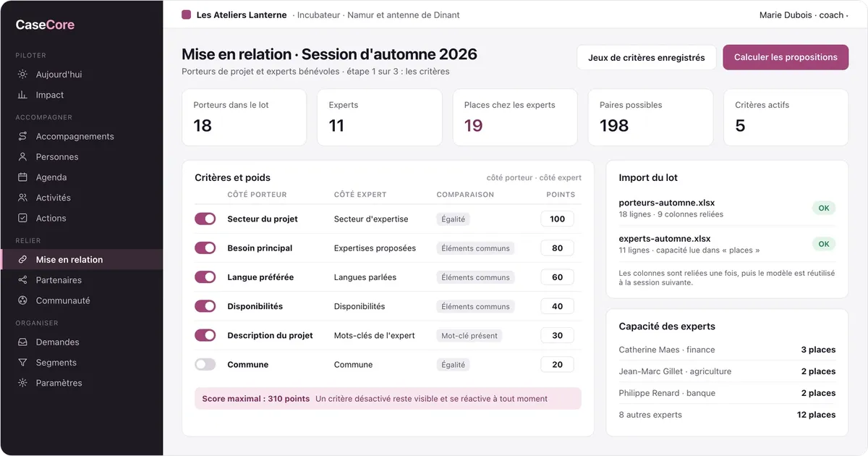This screenshot has height=456, width=868.
Task: Click the CaseCore logo
Action: point(45,25)
